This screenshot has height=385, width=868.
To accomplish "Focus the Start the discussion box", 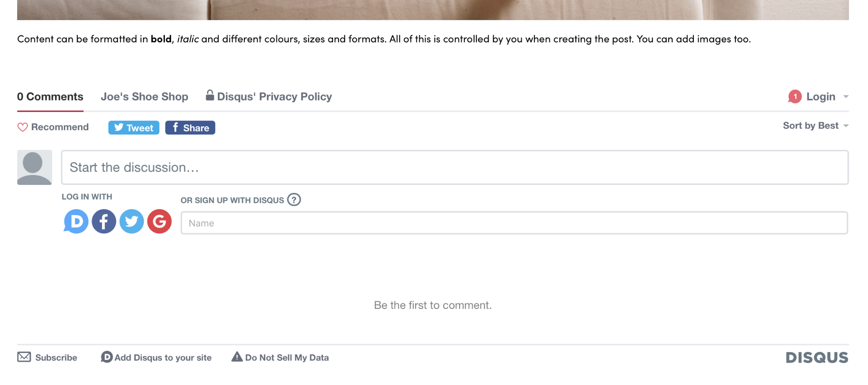I will (x=455, y=167).
